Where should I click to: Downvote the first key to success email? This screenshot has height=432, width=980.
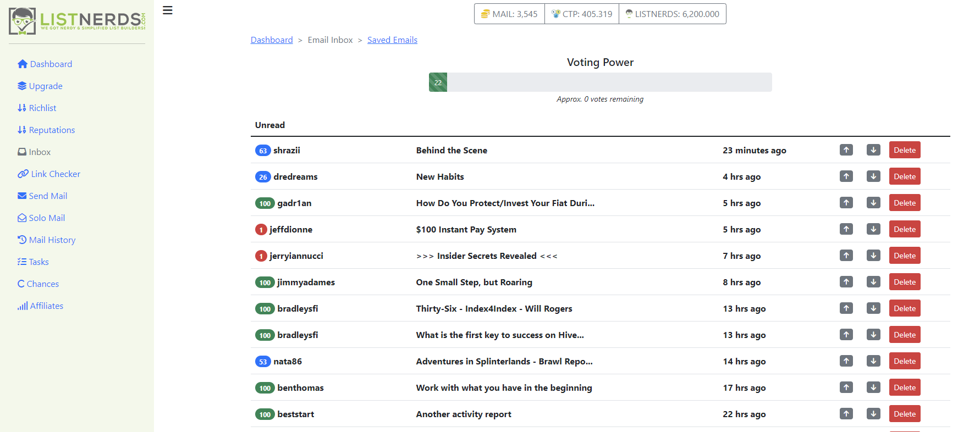click(873, 335)
